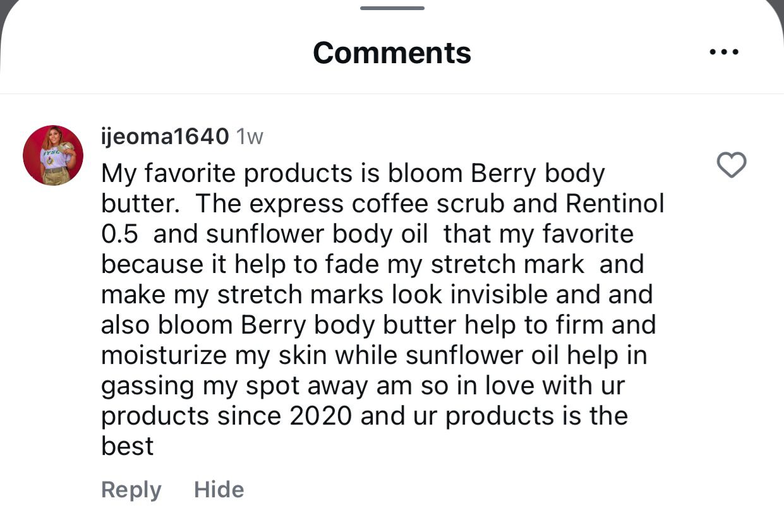The width and height of the screenshot is (784, 532).
Task: Grab the sheet drag handle at top
Action: [x=392, y=8]
